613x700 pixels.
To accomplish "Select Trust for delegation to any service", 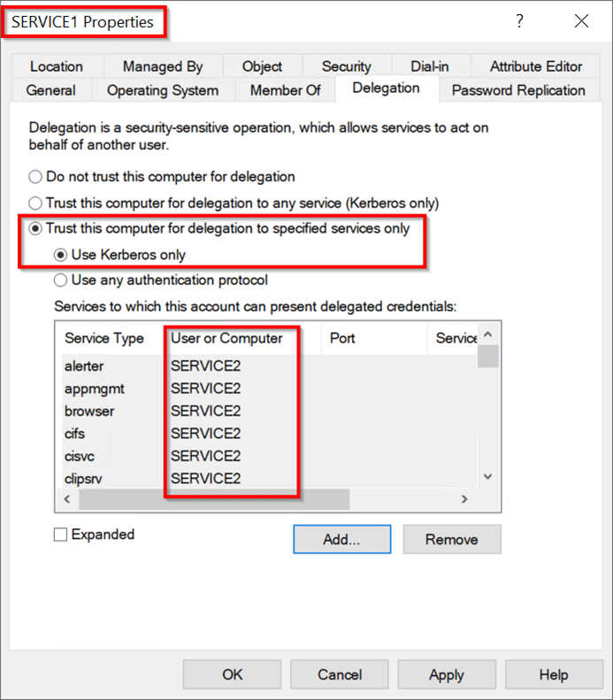I will [234, 204].
